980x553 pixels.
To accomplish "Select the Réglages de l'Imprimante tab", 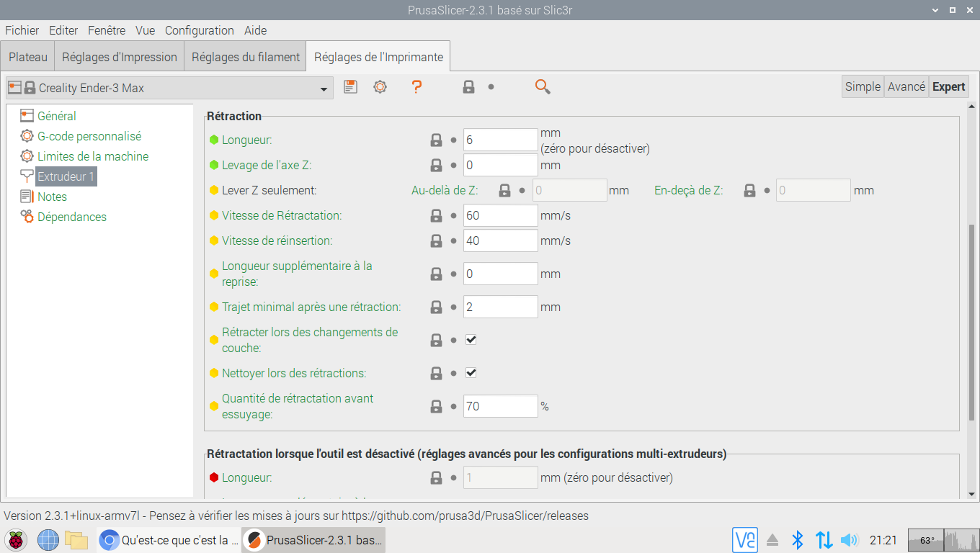I will point(379,56).
